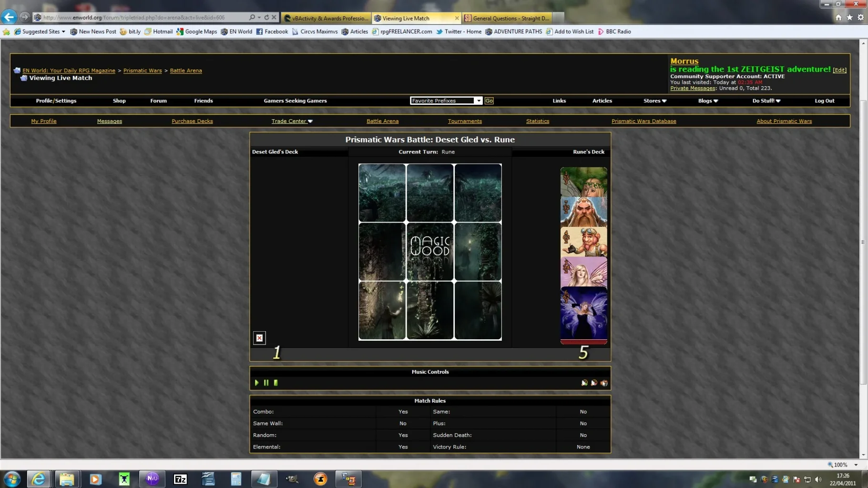Click the address bar URL field
Image resolution: width=868 pixels, height=488 pixels.
tap(143, 18)
